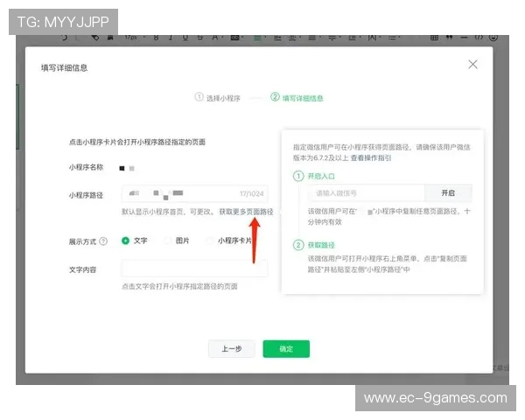Image resolution: width=525 pixels, height=420 pixels.
Task: Click the 开启入口 step heading
Action: tap(321, 176)
